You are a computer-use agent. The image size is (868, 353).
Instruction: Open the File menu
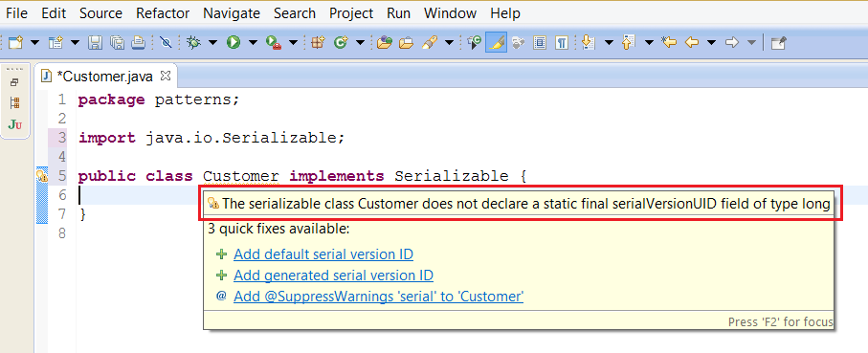[x=16, y=12]
